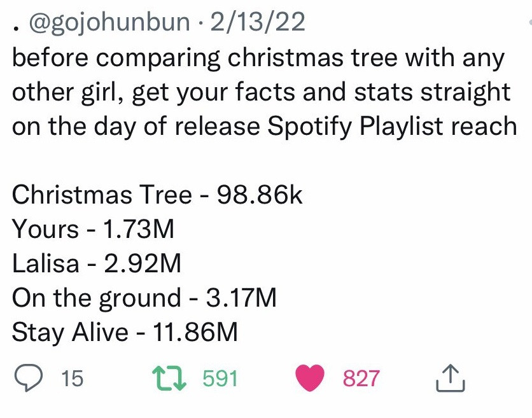Click the reply count 15

click(73, 379)
